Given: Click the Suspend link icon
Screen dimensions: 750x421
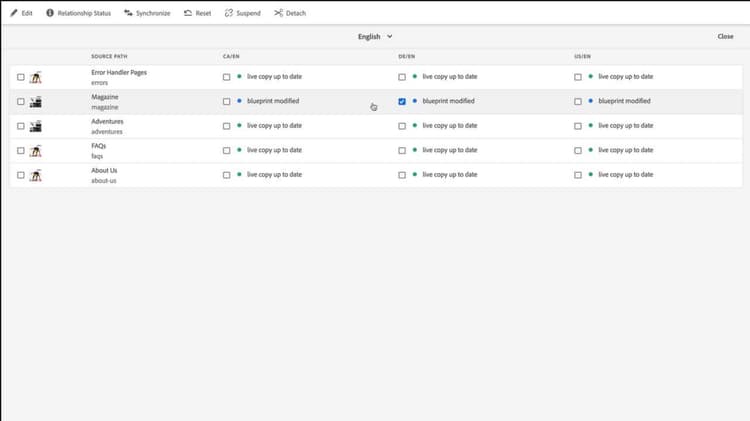Looking at the screenshot, I should 229,13.
